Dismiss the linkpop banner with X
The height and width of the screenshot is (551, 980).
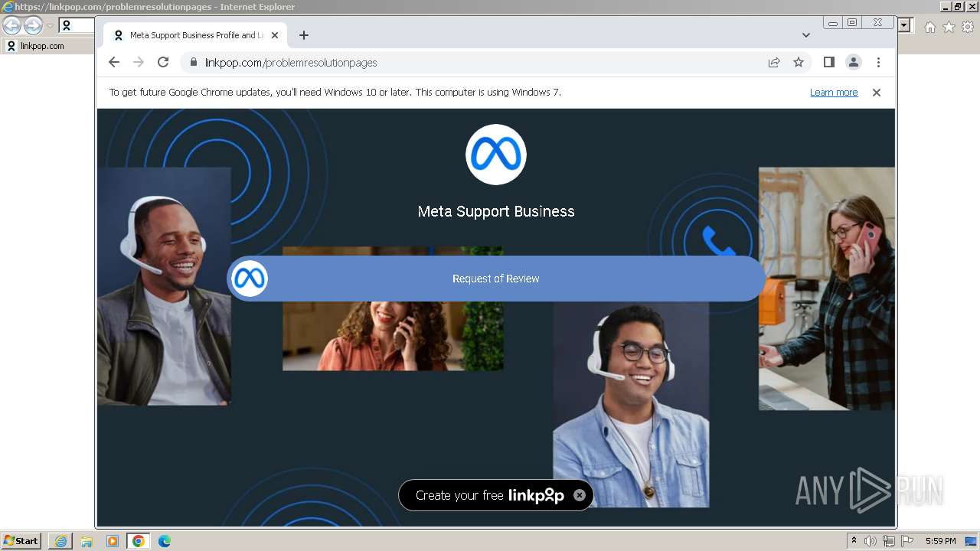[580, 495]
